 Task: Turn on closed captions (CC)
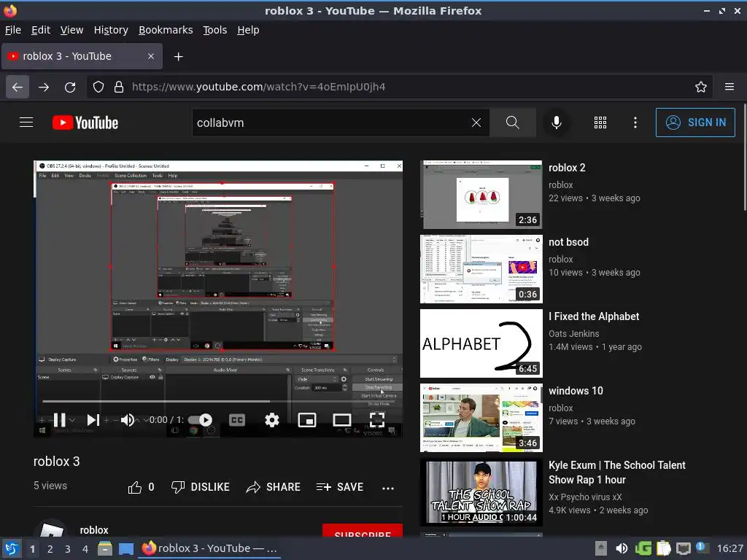(237, 419)
